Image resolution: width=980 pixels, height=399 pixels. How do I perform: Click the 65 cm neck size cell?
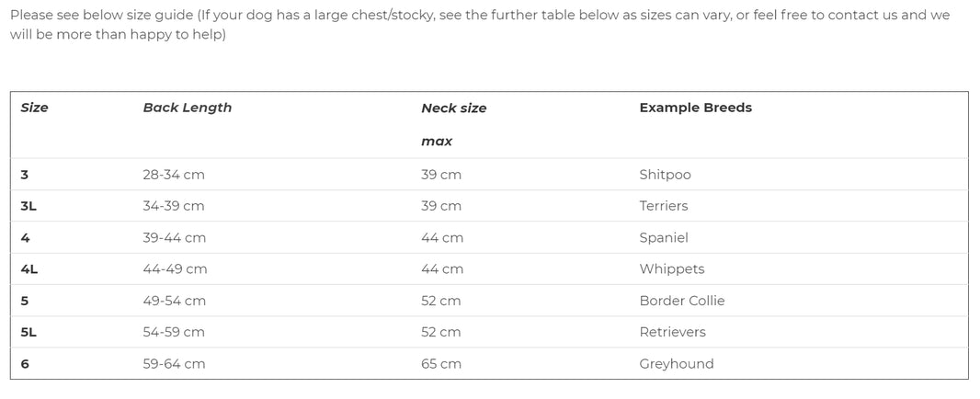tap(441, 364)
